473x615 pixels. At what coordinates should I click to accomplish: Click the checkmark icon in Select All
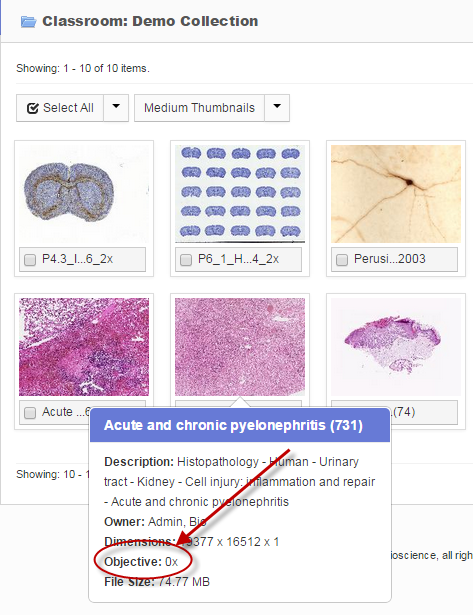pyautogui.click(x=33, y=108)
